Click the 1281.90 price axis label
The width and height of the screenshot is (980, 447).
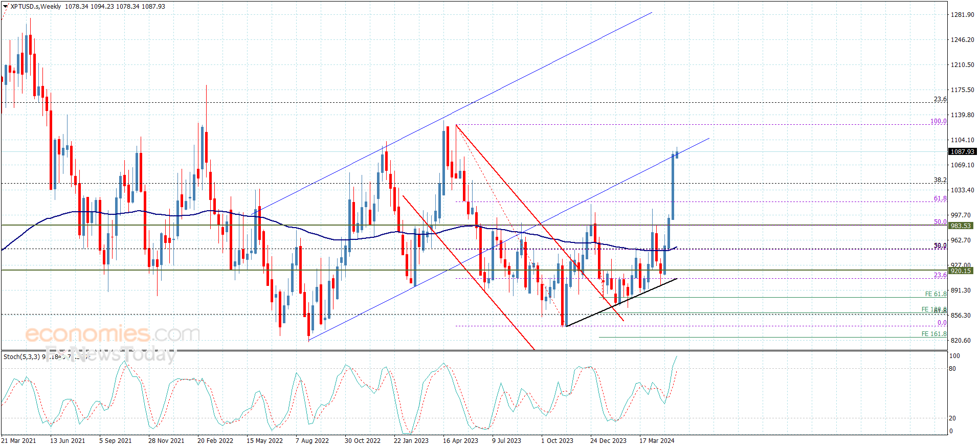click(962, 15)
